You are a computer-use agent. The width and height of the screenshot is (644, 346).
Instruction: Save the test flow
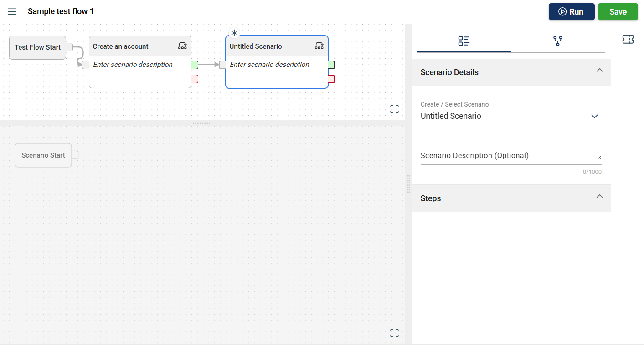tap(618, 12)
